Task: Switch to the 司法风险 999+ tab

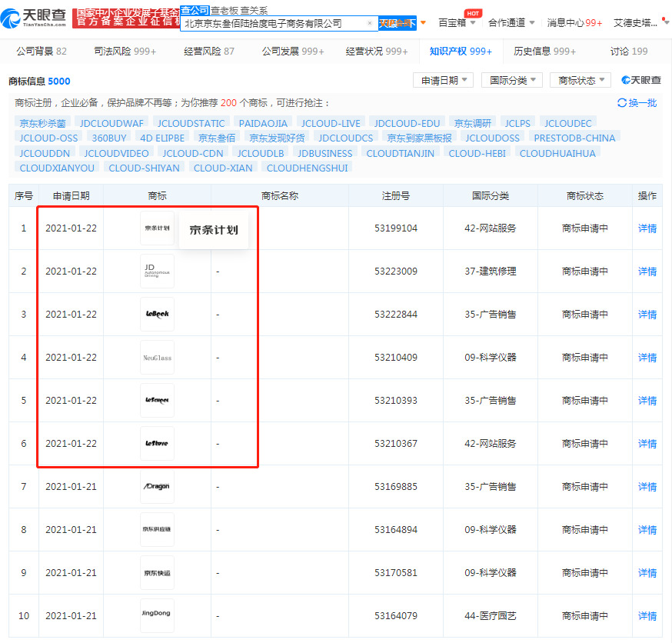Action: (125, 52)
